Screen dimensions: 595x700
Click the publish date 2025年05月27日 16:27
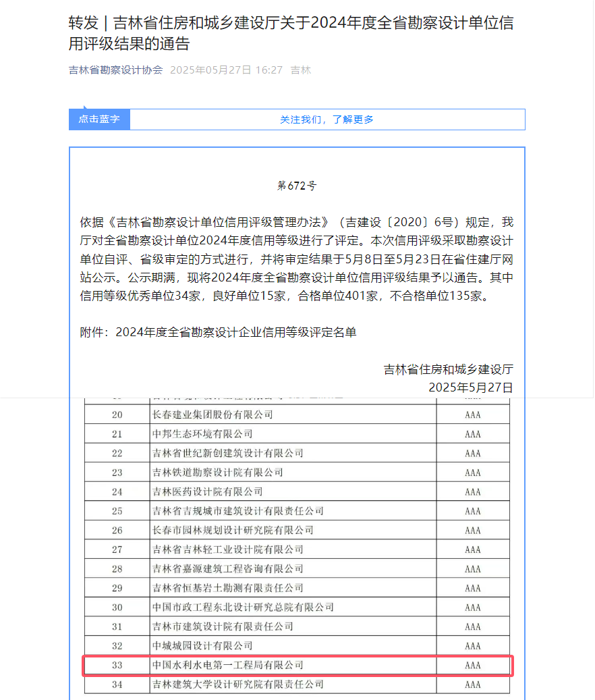pos(226,70)
